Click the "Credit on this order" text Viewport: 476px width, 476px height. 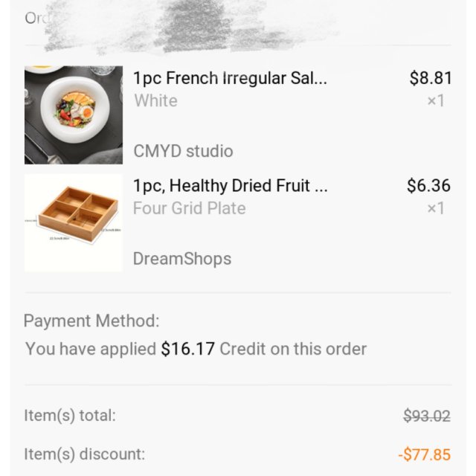293,349
